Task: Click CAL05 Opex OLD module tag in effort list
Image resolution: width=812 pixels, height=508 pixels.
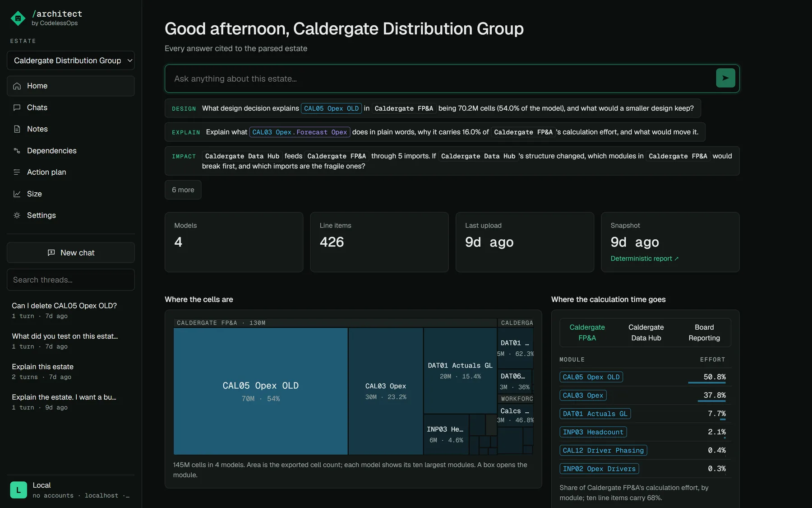Action: (591, 377)
